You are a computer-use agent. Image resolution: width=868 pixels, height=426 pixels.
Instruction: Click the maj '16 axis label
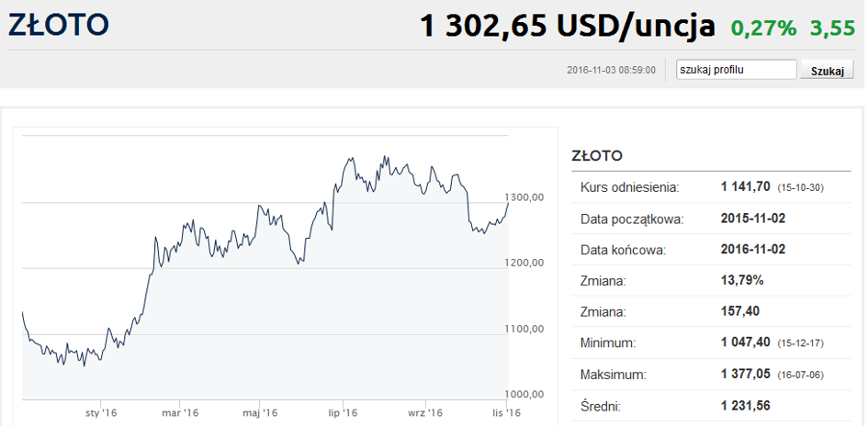260,413
